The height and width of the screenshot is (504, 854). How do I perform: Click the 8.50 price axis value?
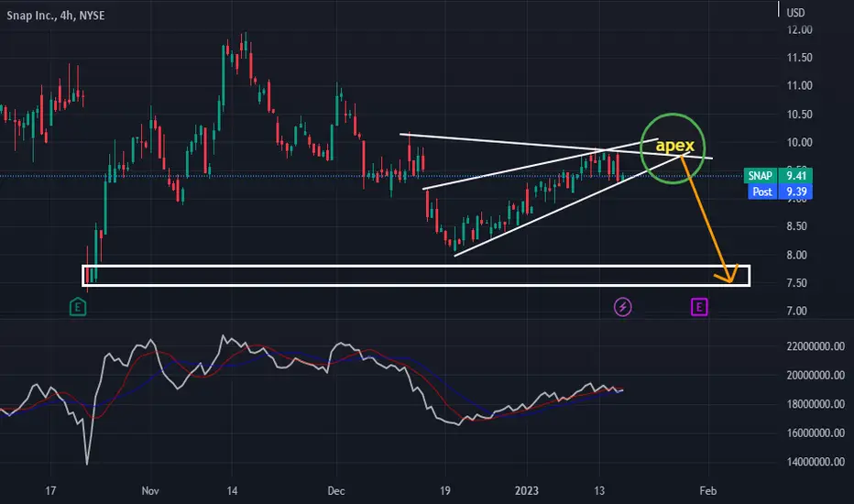(x=797, y=226)
